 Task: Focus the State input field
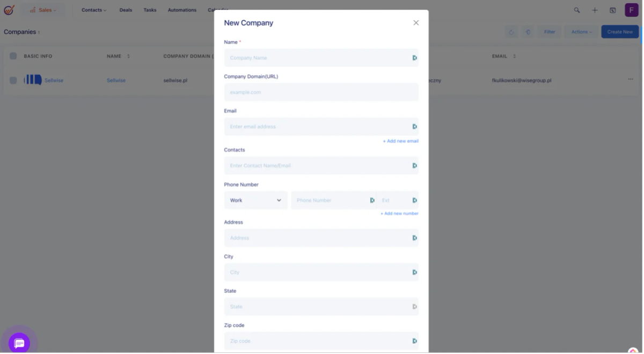point(321,307)
